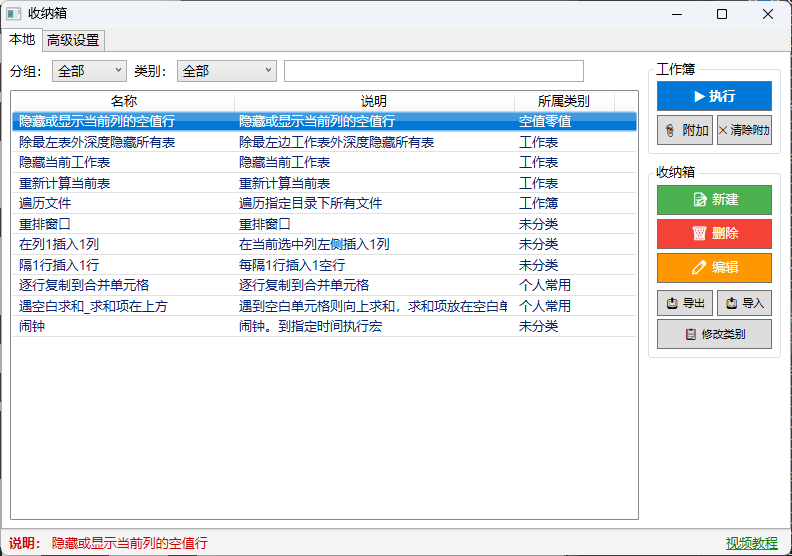Select row 隐藏当前工作表

point(324,162)
